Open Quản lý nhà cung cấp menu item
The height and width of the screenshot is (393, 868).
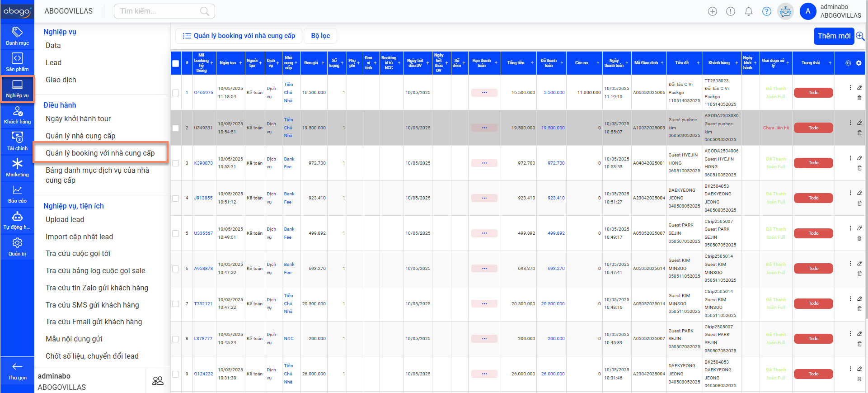pyautogui.click(x=80, y=136)
